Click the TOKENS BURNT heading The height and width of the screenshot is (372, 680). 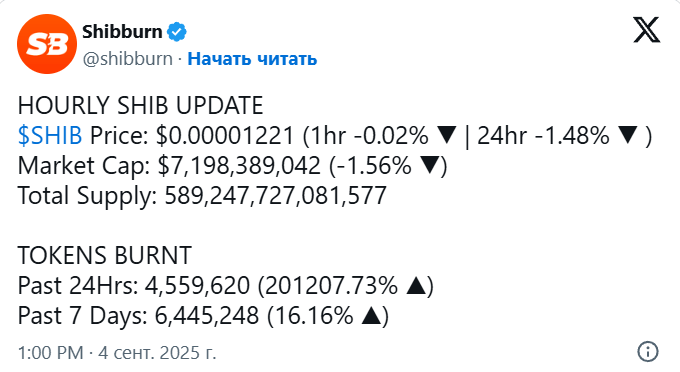coord(105,255)
